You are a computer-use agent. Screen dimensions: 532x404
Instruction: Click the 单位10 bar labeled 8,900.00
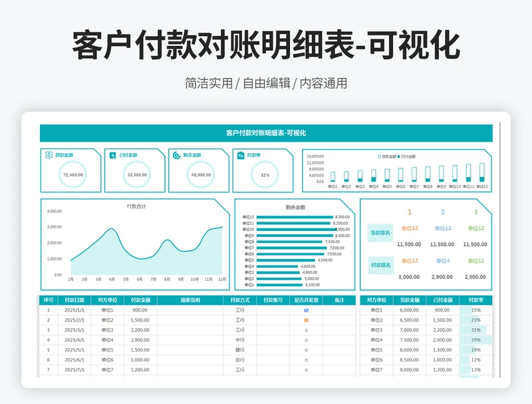click(x=297, y=230)
